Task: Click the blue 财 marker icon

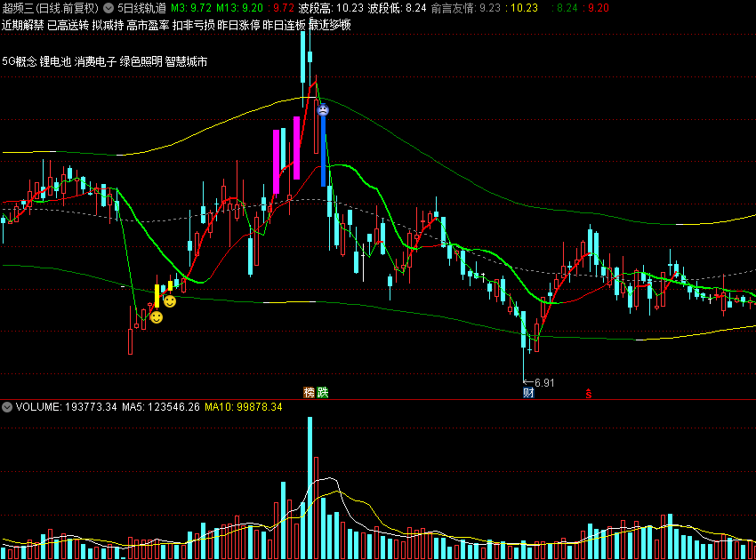Action: tap(528, 393)
